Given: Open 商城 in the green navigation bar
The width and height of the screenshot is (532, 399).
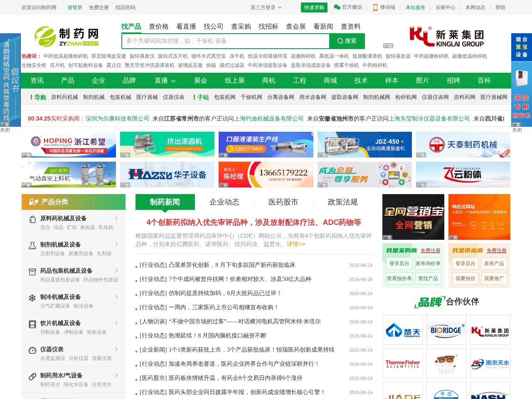Looking at the screenshot, I should pyautogui.click(x=330, y=81).
